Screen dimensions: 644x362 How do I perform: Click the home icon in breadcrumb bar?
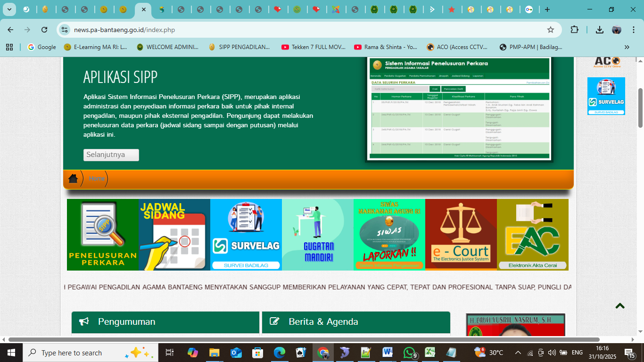[x=73, y=179]
